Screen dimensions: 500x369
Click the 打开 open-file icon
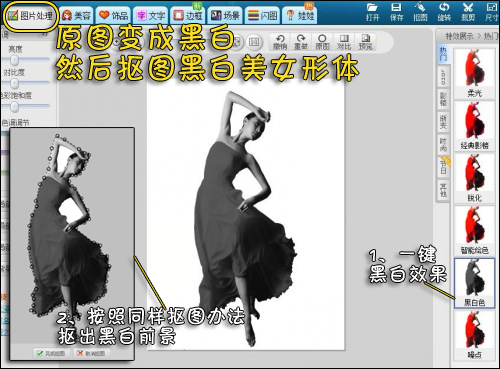pyautogui.click(x=372, y=12)
